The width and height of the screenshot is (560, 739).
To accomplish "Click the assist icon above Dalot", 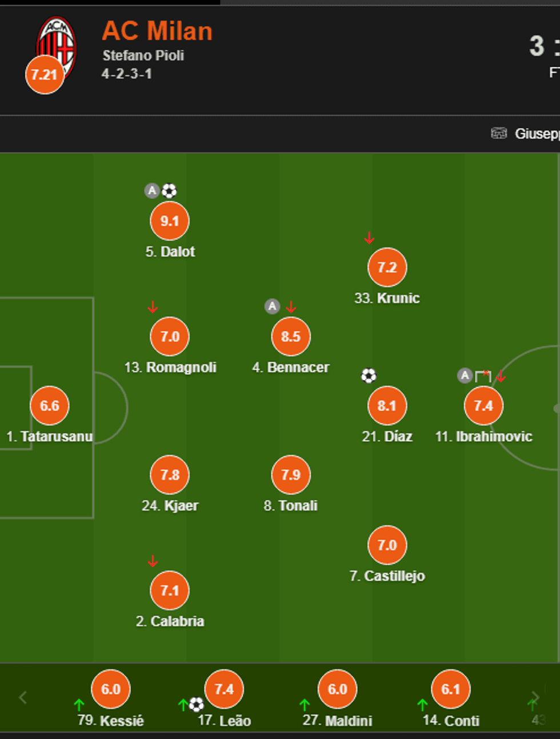I will click(151, 190).
